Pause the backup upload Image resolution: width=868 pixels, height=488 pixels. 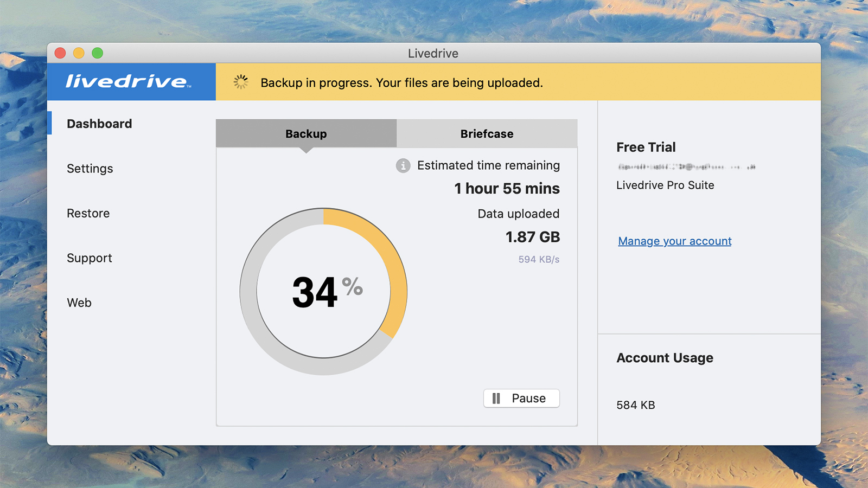click(x=521, y=398)
